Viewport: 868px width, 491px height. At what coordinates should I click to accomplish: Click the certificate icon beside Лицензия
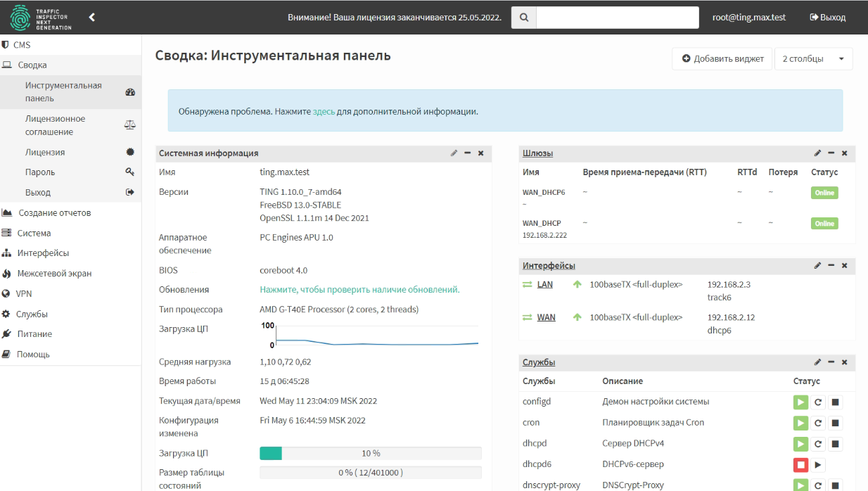129,152
